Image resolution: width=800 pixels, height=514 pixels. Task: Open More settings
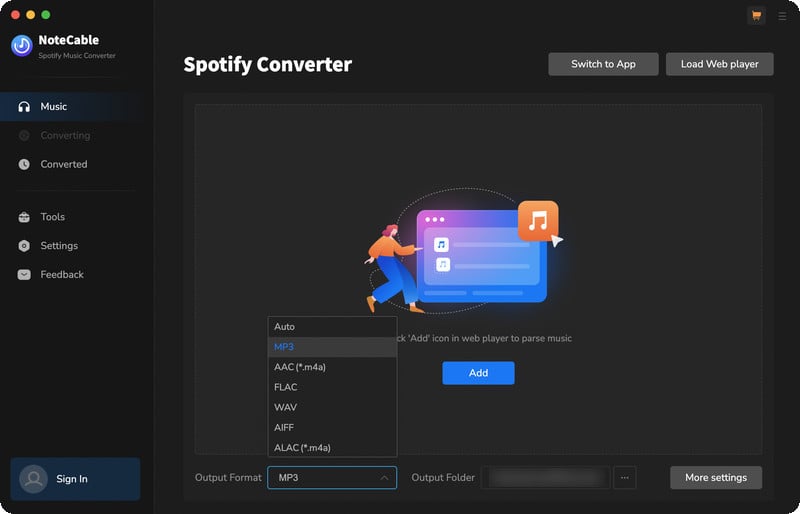[716, 478]
